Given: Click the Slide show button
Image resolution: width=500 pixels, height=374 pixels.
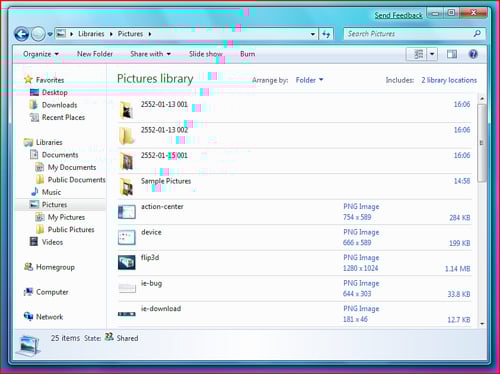Looking at the screenshot, I should point(205,54).
